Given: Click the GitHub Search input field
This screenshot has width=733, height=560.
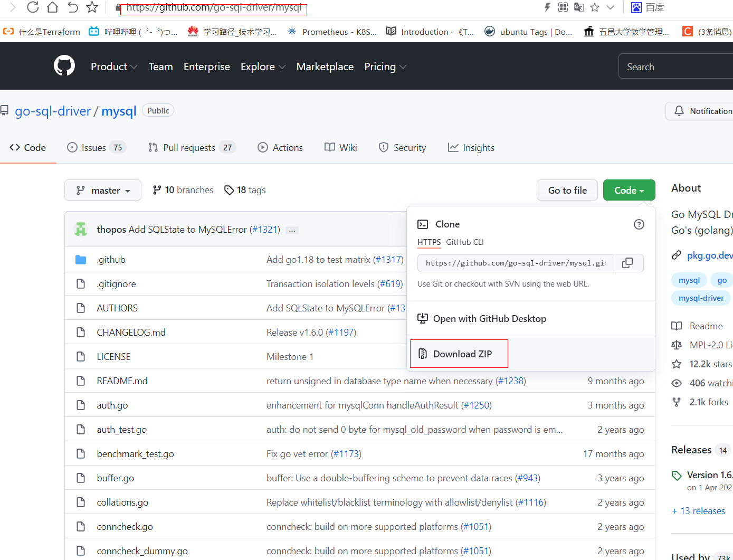Looking at the screenshot, I should click(x=675, y=67).
